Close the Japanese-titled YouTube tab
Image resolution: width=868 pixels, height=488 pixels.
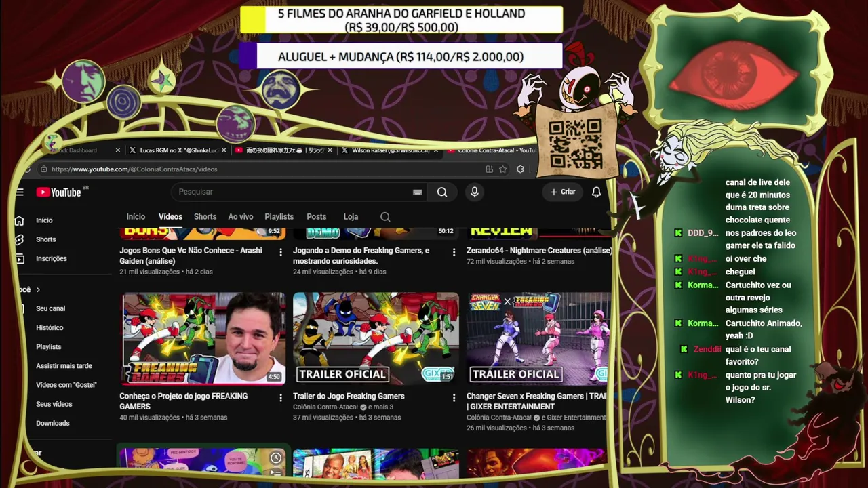point(330,150)
